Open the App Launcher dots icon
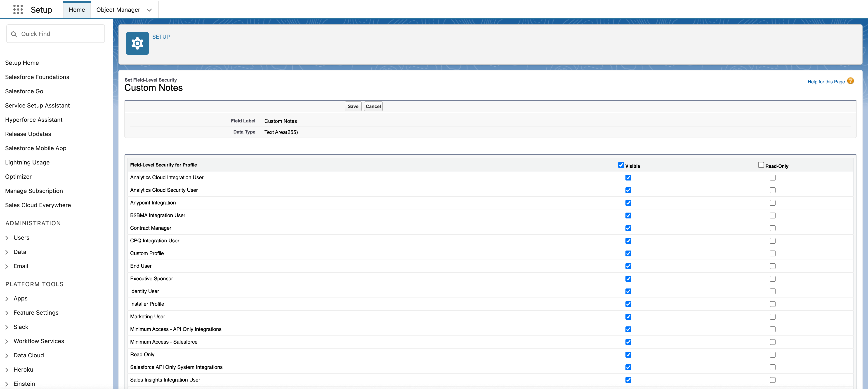Image resolution: width=868 pixels, height=389 pixels. (18, 10)
